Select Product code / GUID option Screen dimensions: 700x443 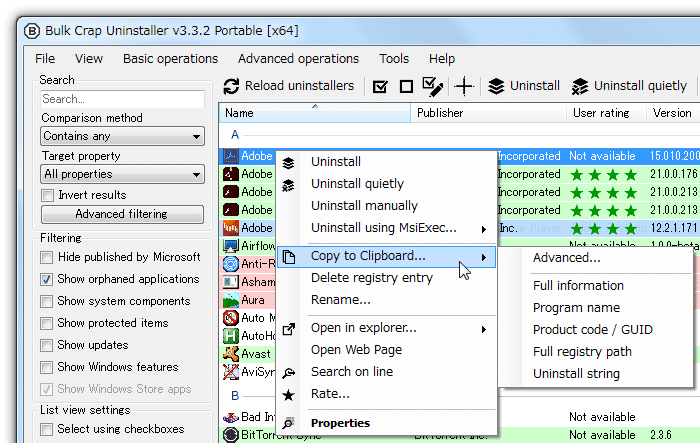[x=593, y=330]
